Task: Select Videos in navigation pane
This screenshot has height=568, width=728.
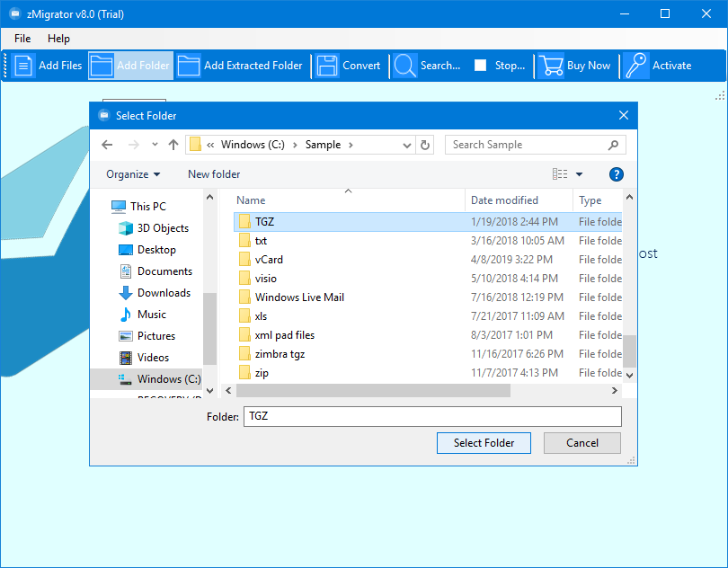Action: [144, 358]
